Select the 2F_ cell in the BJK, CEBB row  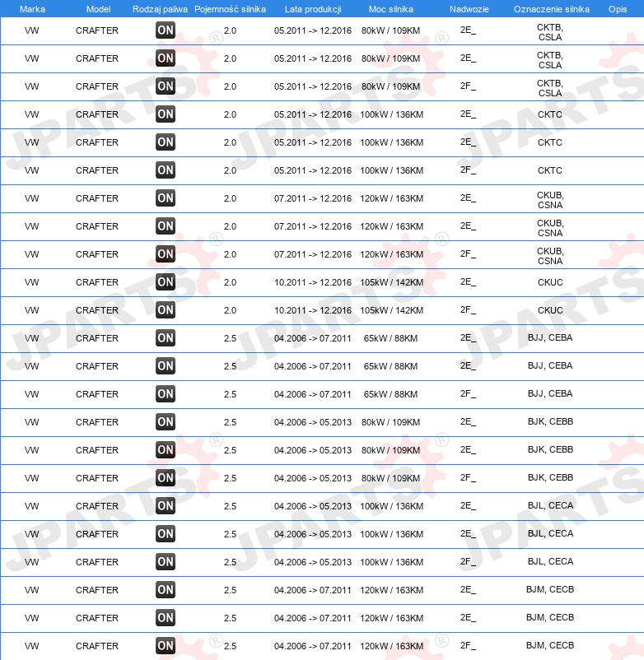pyautogui.click(x=468, y=478)
